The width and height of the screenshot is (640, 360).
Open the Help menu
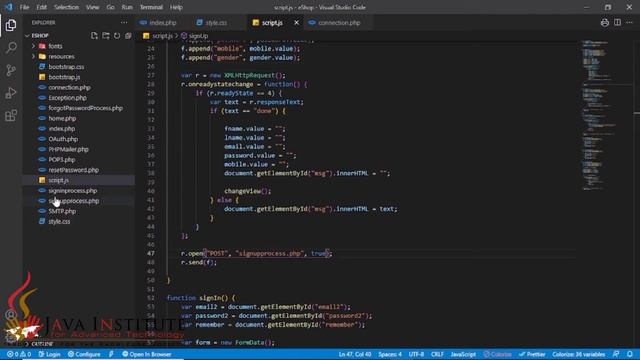pyautogui.click(x=176, y=7)
